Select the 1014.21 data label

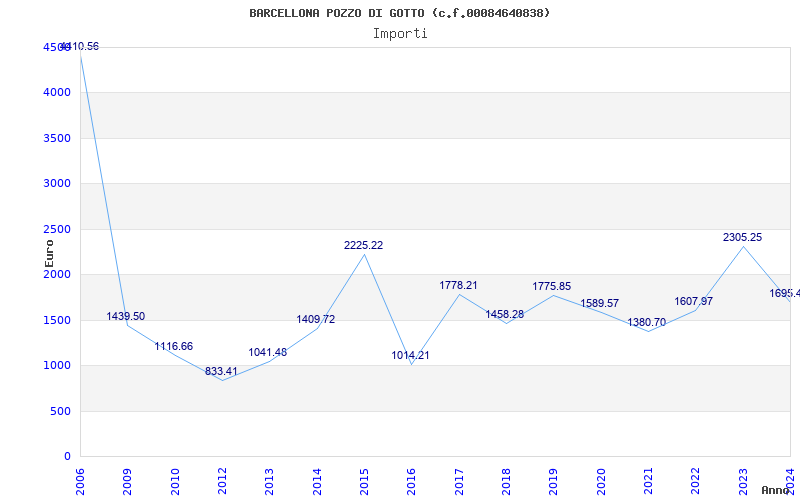point(410,356)
